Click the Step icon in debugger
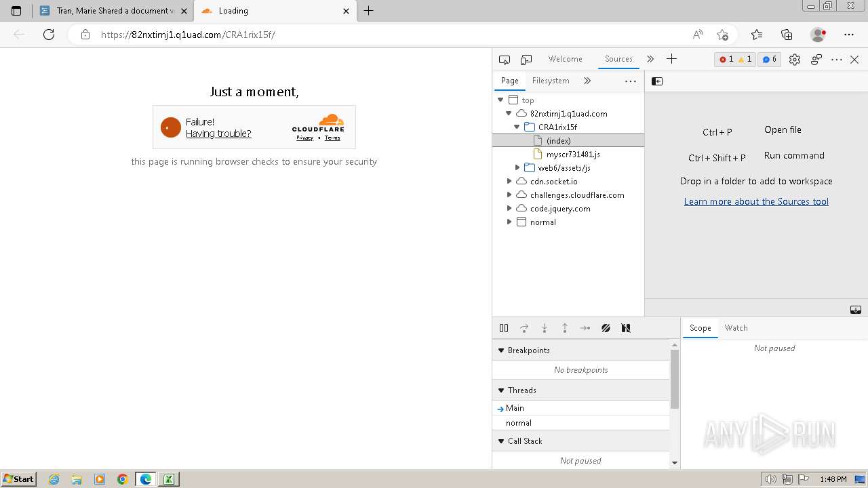The width and height of the screenshot is (868, 488). click(585, 328)
